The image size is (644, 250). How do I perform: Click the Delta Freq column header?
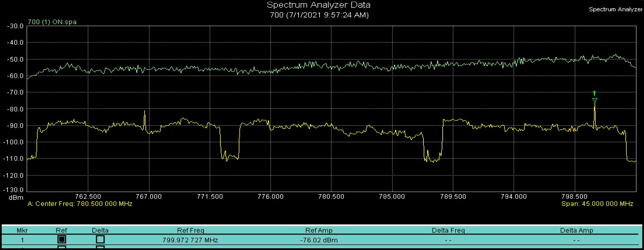click(448, 230)
